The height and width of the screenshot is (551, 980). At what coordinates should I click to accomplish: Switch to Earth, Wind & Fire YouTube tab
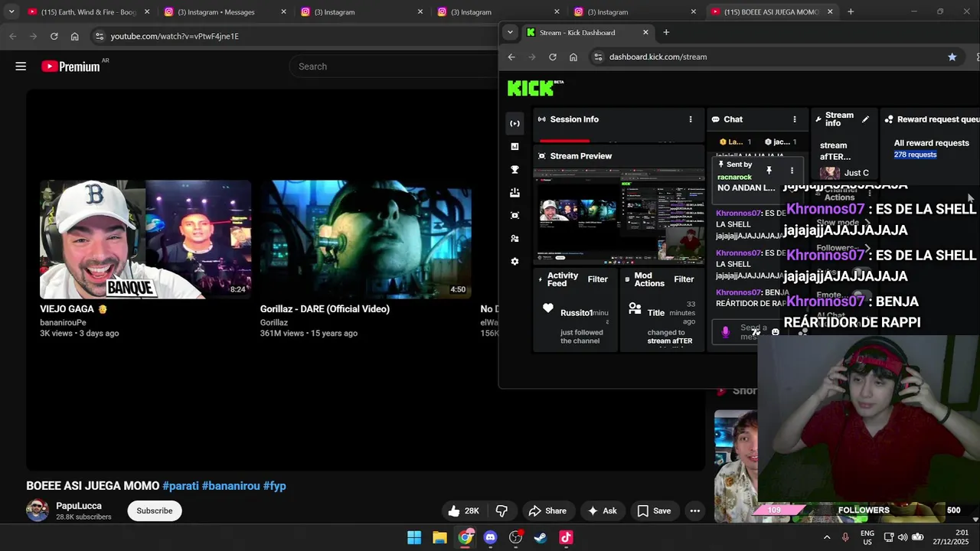pos(87,11)
